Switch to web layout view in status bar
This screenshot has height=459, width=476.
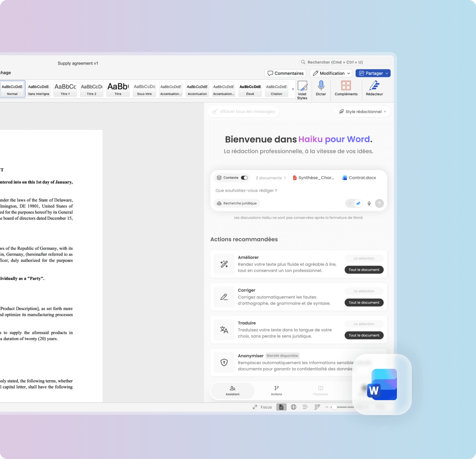pos(293,407)
